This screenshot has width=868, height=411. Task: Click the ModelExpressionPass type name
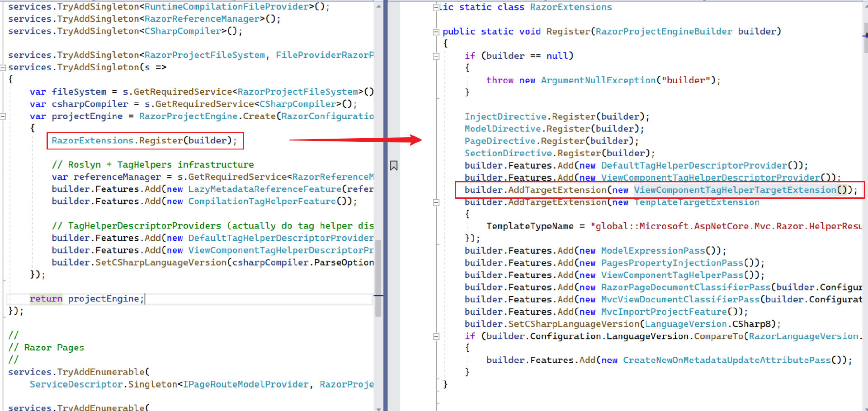(x=653, y=251)
